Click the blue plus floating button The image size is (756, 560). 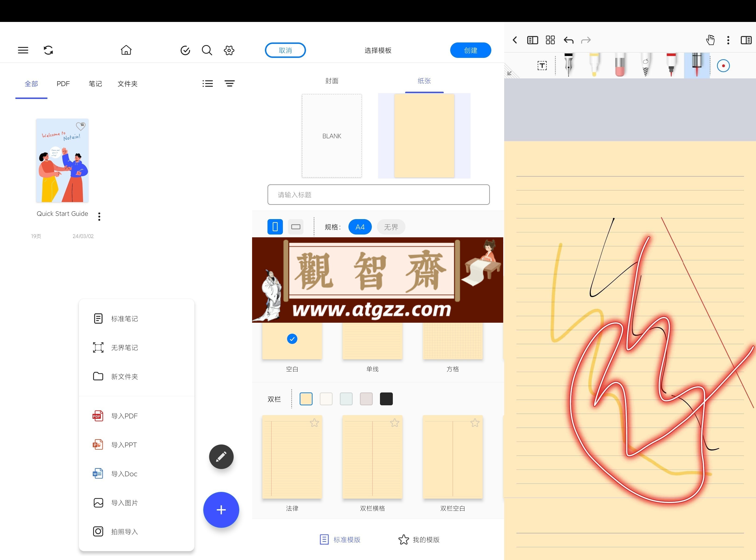(221, 510)
